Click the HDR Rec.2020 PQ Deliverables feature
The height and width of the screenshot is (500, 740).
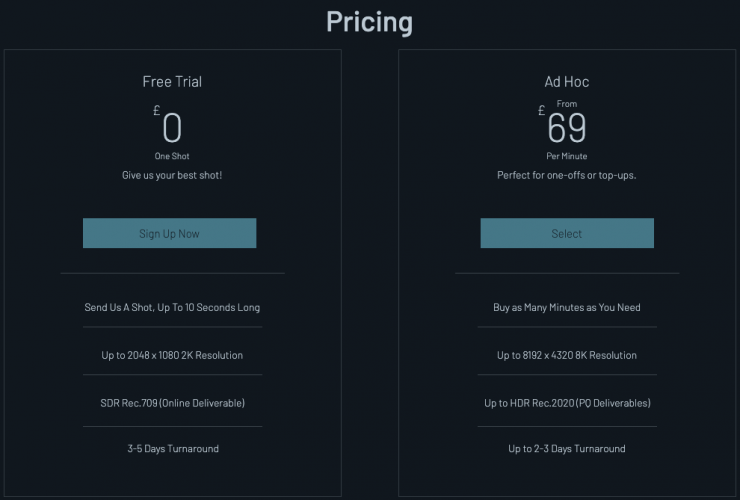click(567, 402)
